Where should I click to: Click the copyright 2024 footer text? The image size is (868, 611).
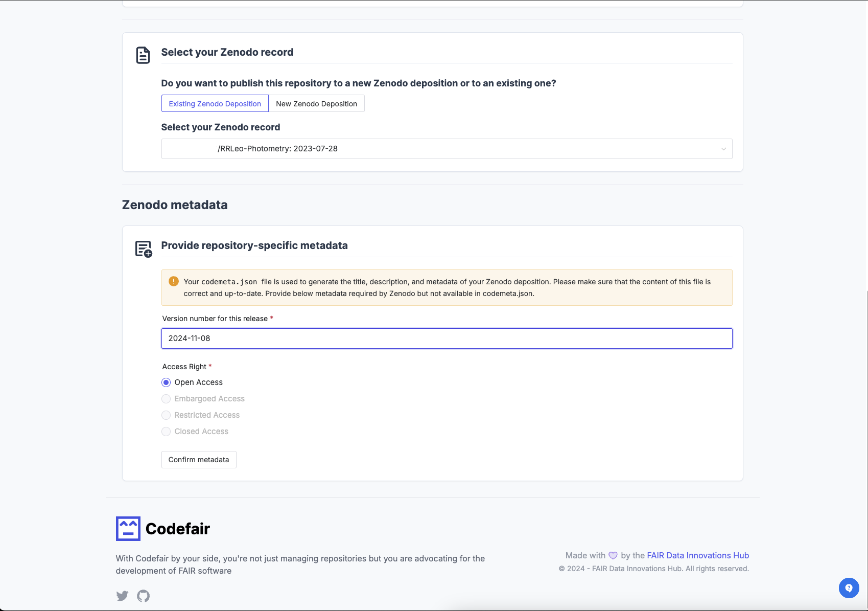(x=654, y=569)
